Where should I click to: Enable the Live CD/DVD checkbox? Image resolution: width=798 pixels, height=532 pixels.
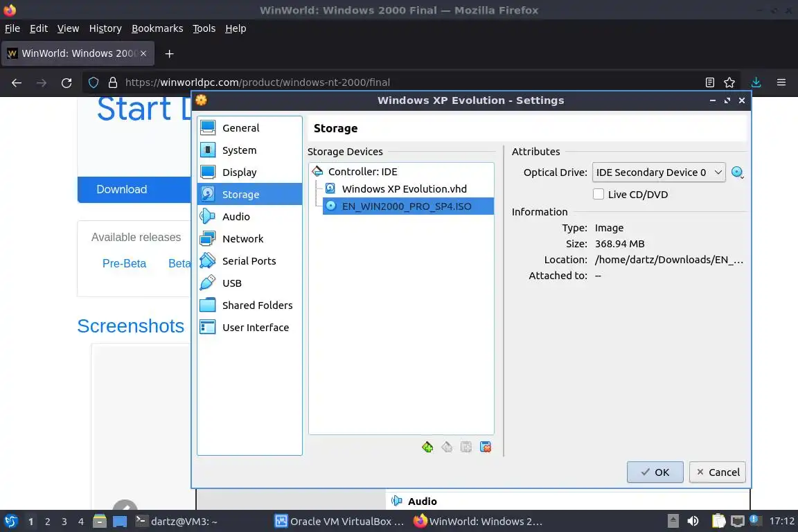pos(598,195)
